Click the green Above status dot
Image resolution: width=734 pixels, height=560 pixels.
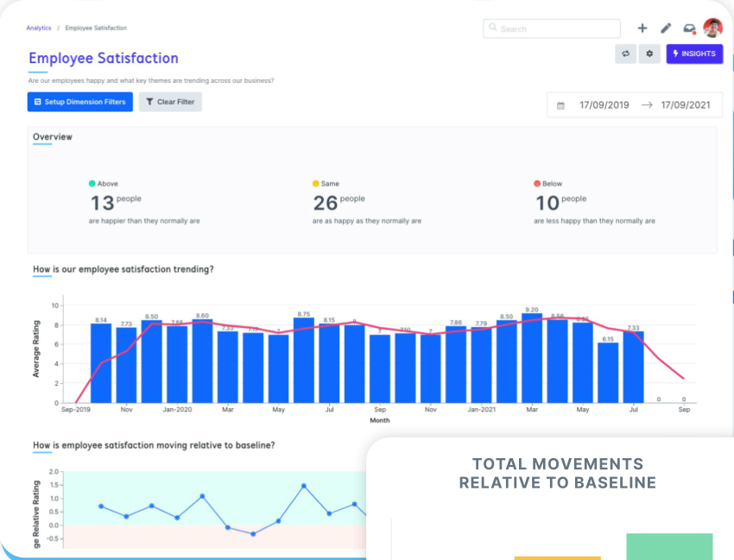92,184
